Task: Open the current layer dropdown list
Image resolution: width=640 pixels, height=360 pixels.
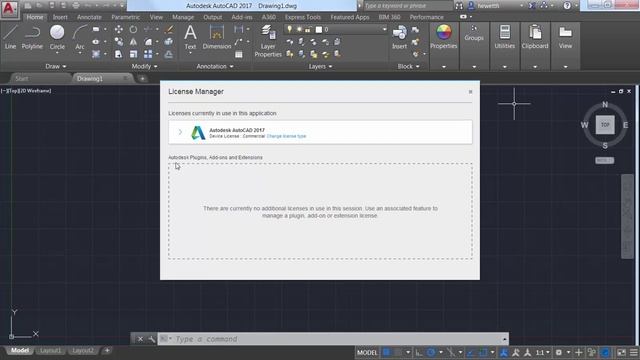Action: pyautogui.click(x=384, y=29)
